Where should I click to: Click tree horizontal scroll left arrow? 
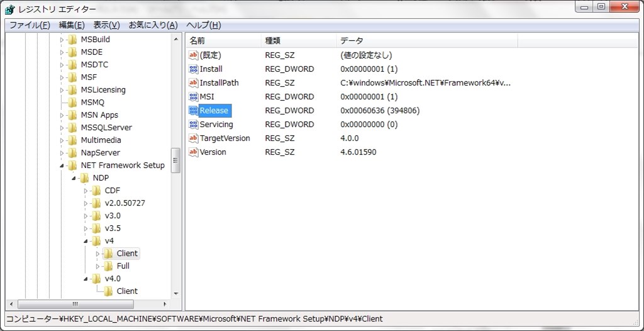coord(11,305)
